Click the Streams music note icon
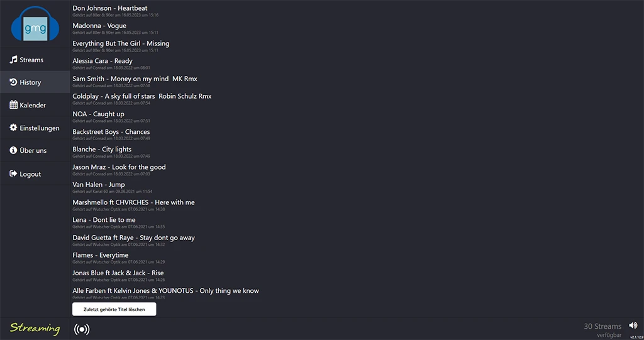 click(x=13, y=60)
